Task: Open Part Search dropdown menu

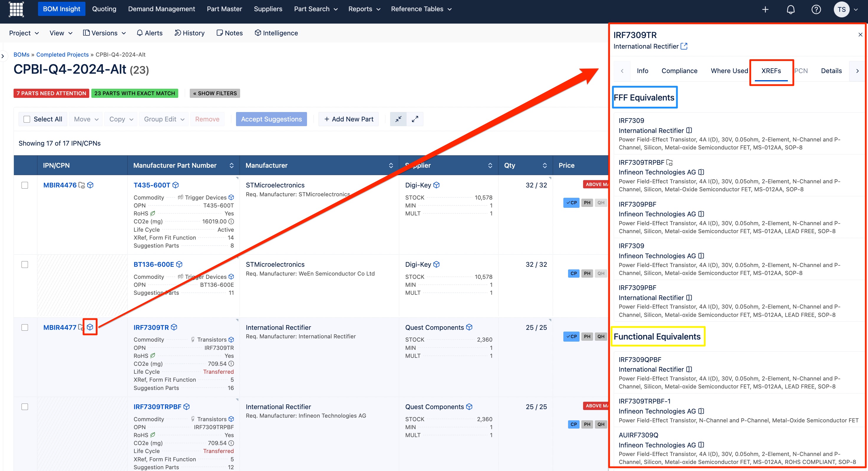Action: (316, 9)
